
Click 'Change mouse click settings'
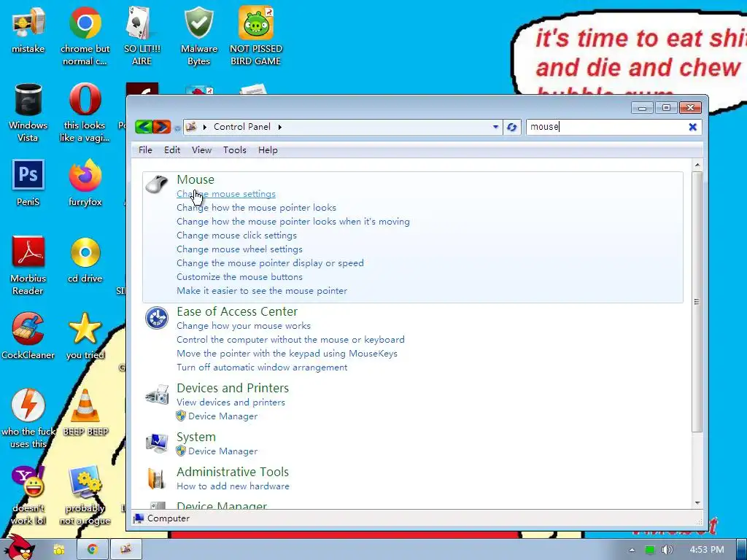pos(237,236)
